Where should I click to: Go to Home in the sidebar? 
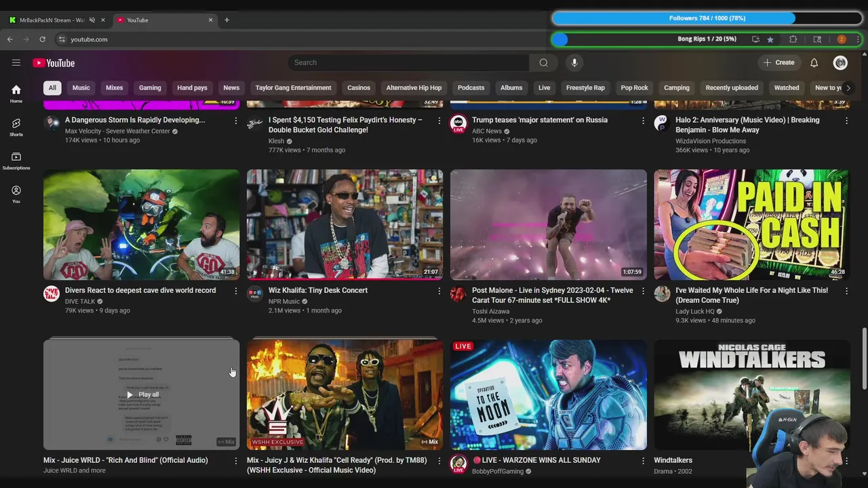coord(16,94)
